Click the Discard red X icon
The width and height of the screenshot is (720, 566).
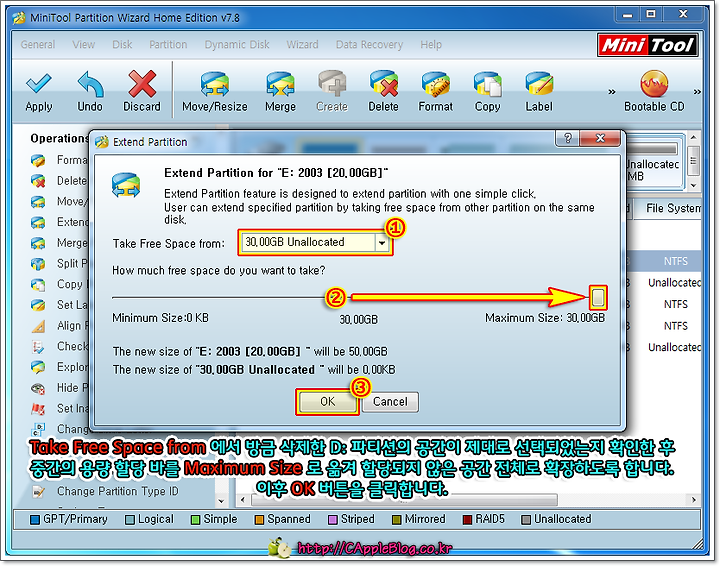point(142,84)
